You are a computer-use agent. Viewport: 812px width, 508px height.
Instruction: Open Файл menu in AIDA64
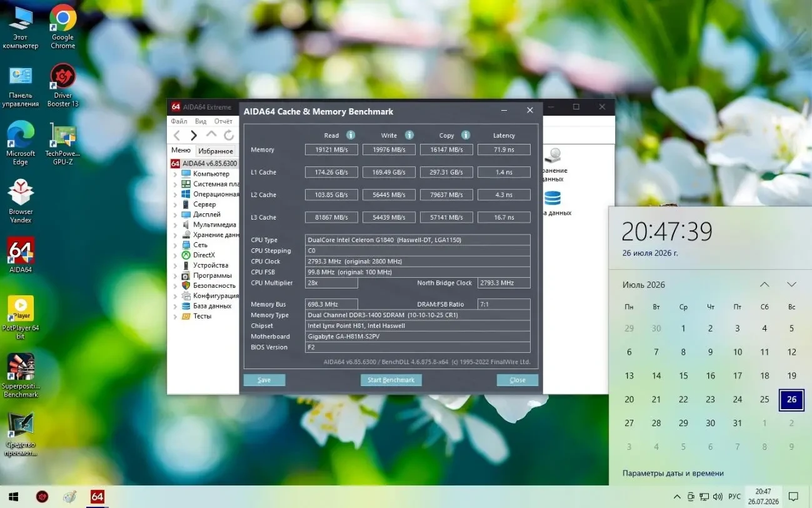(179, 121)
